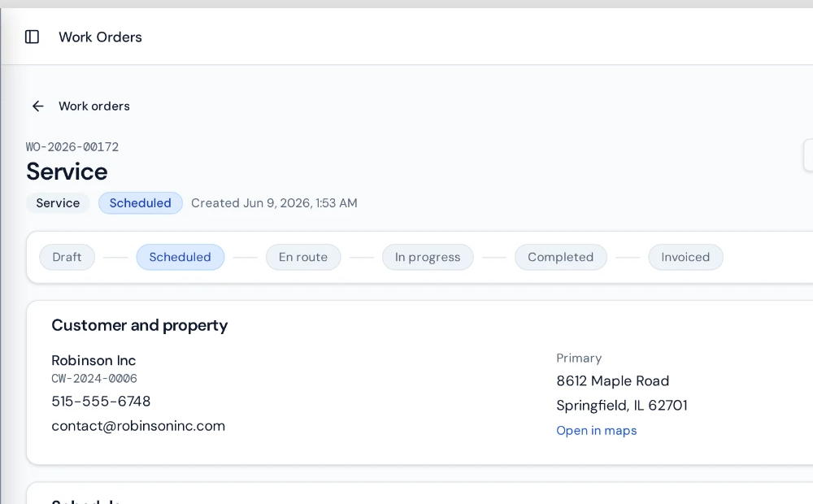This screenshot has height=504, width=813.
Task: Click the customer name Robinson Inc
Action: tap(93, 360)
